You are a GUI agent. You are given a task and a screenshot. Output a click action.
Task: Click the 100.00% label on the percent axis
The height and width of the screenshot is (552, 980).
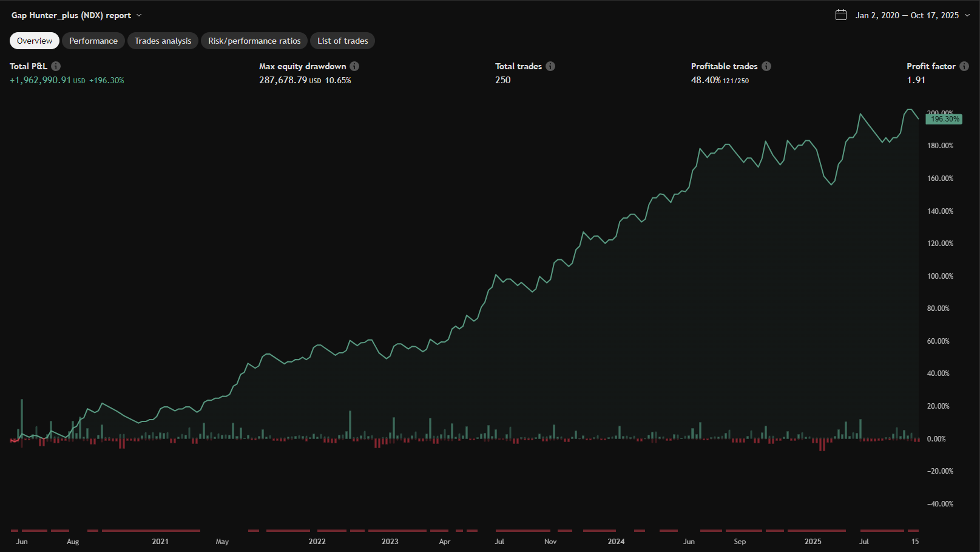(940, 276)
